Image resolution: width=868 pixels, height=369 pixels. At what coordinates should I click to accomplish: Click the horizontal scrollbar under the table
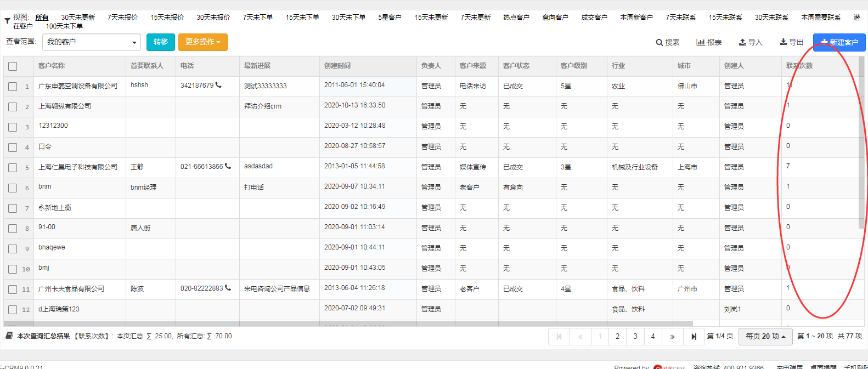(348, 323)
